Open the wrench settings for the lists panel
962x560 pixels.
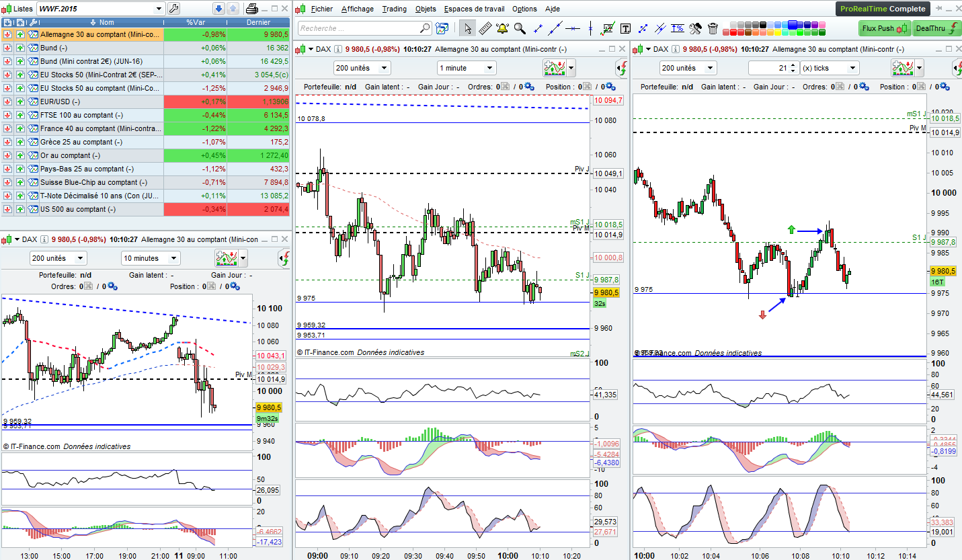coord(173,9)
